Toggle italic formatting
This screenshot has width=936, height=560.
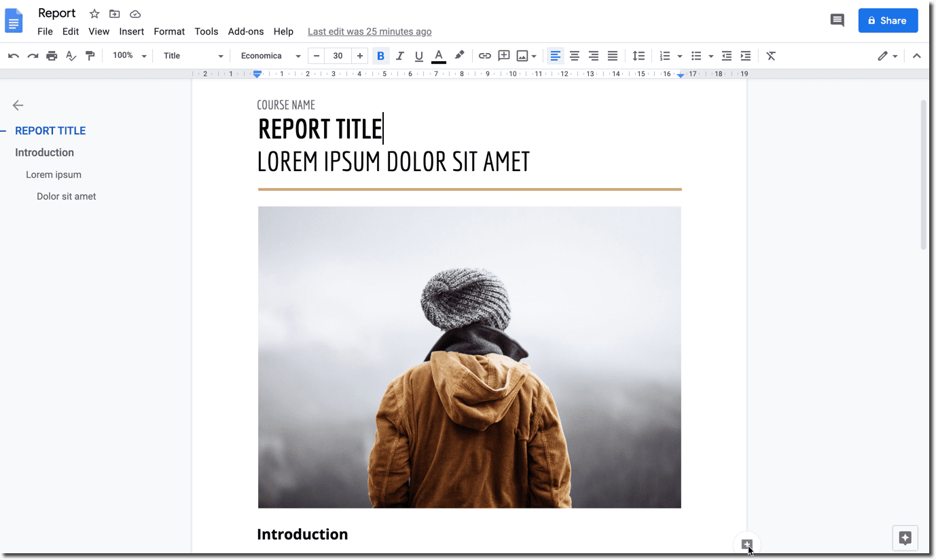[399, 56]
